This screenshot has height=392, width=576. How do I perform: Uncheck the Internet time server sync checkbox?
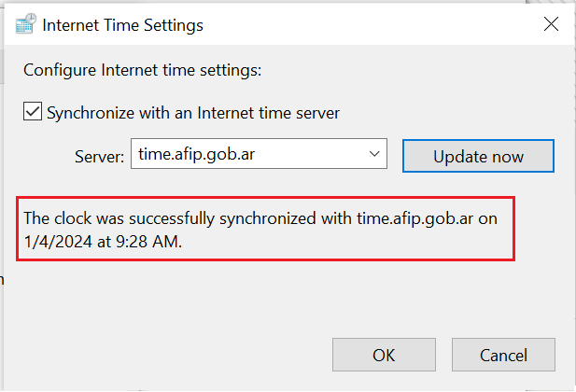(x=33, y=111)
